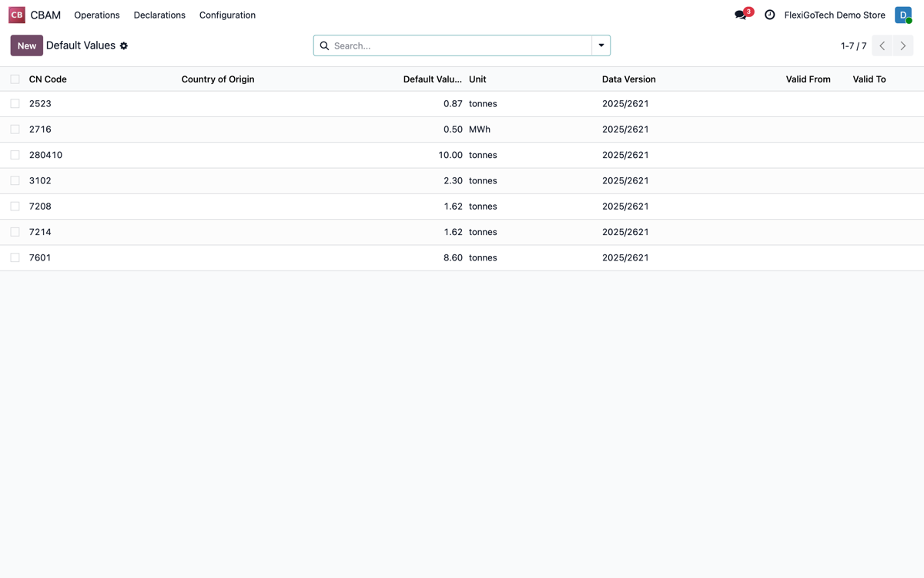Image resolution: width=924 pixels, height=578 pixels.
Task: Click the 0.50 default value cell
Action: tap(453, 129)
